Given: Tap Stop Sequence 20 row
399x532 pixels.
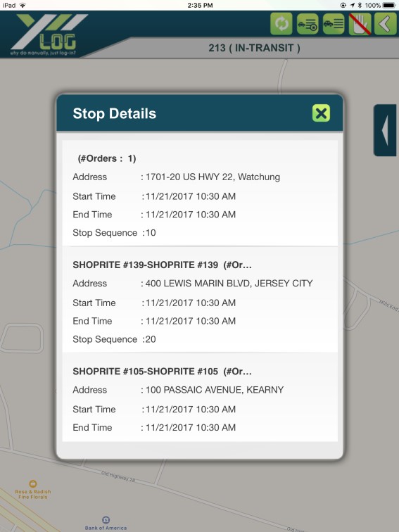Looking at the screenshot, I should tap(114, 339).
